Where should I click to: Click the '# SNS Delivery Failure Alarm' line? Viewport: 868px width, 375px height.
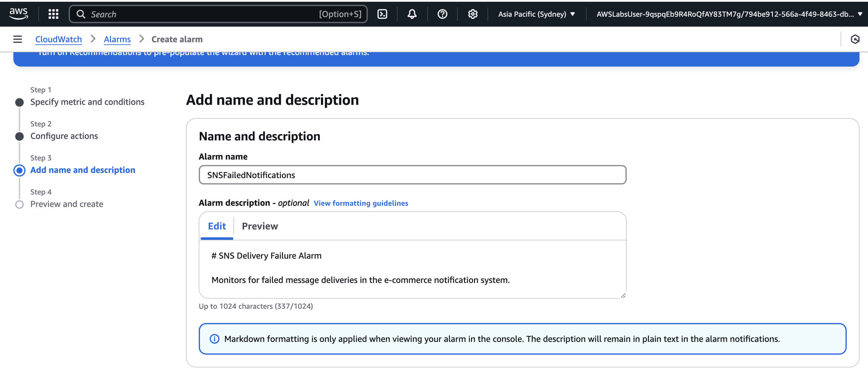[x=266, y=255]
